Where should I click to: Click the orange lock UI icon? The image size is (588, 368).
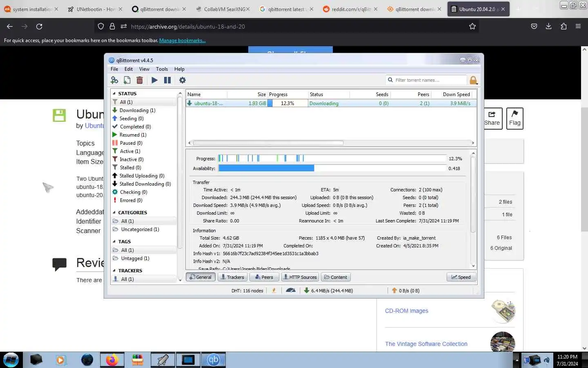(473, 80)
